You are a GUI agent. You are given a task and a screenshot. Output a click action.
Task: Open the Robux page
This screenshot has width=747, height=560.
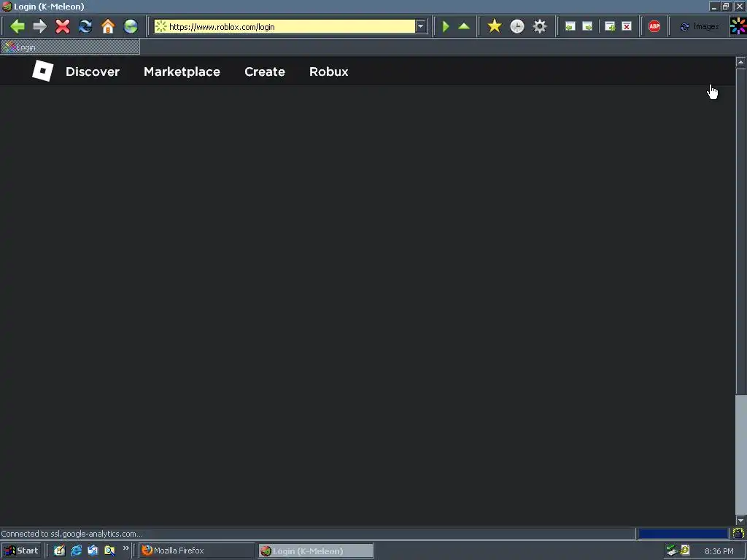pos(329,71)
